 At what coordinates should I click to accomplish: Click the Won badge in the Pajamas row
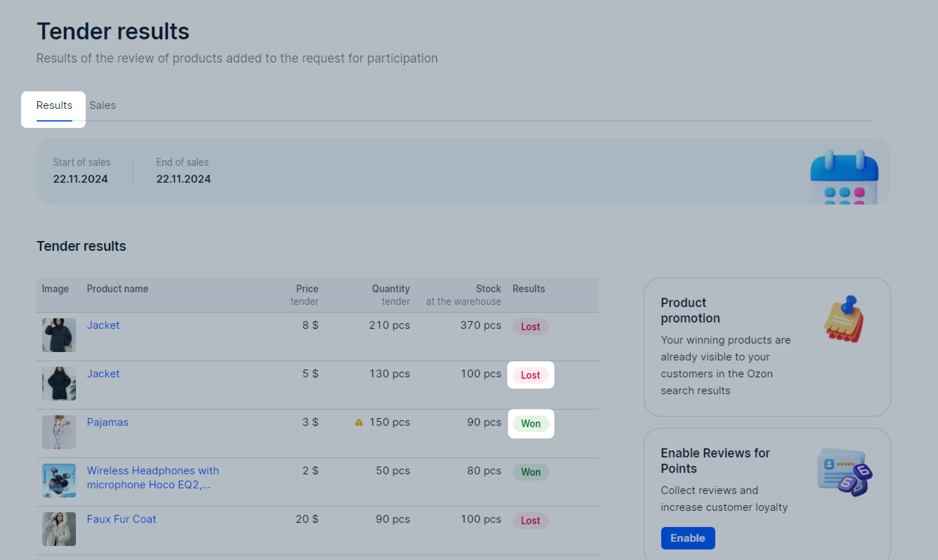531,423
